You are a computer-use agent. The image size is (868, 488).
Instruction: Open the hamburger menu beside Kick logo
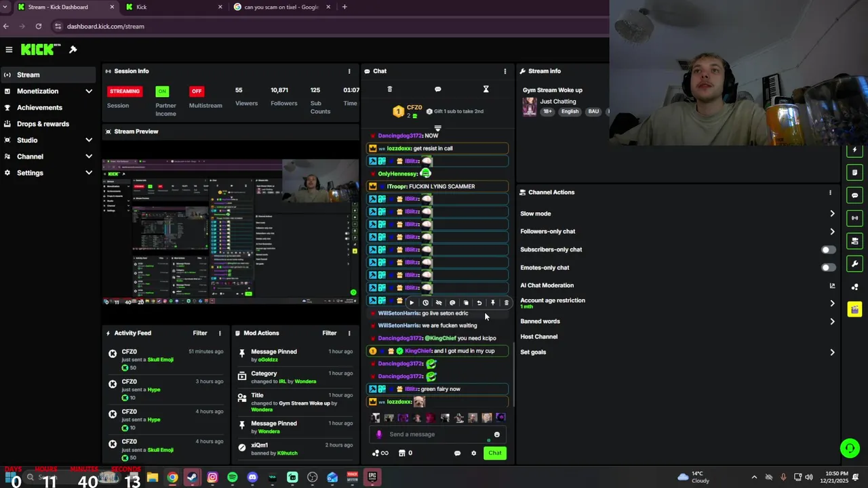coord(9,49)
